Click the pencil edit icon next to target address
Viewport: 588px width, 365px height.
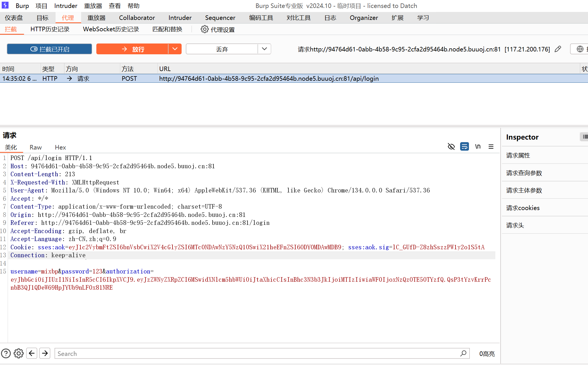coord(558,49)
